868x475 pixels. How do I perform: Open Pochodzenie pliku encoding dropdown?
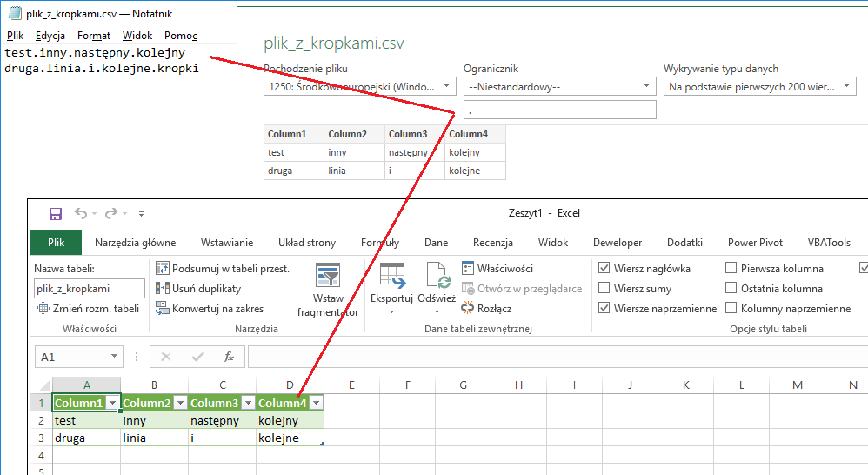point(360,86)
